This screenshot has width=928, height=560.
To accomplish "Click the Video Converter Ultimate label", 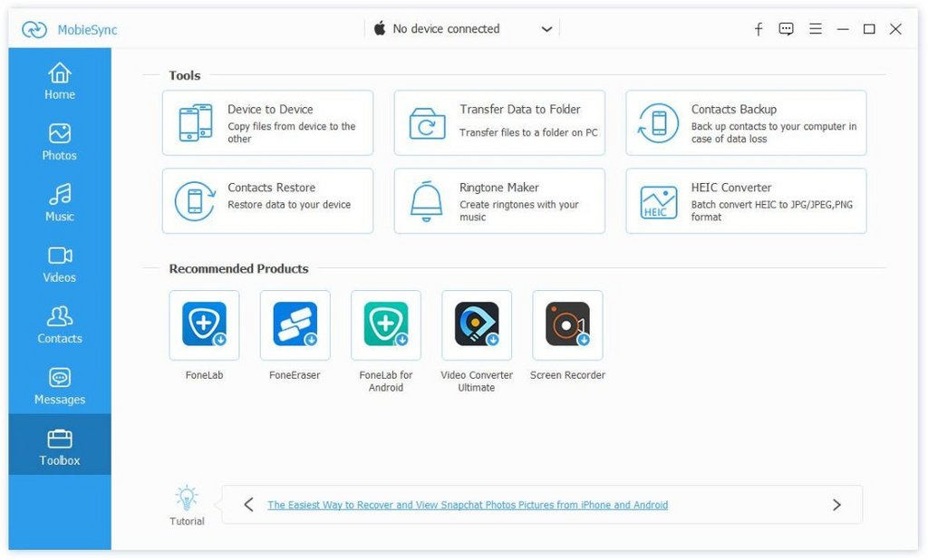I will tap(477, 381).
